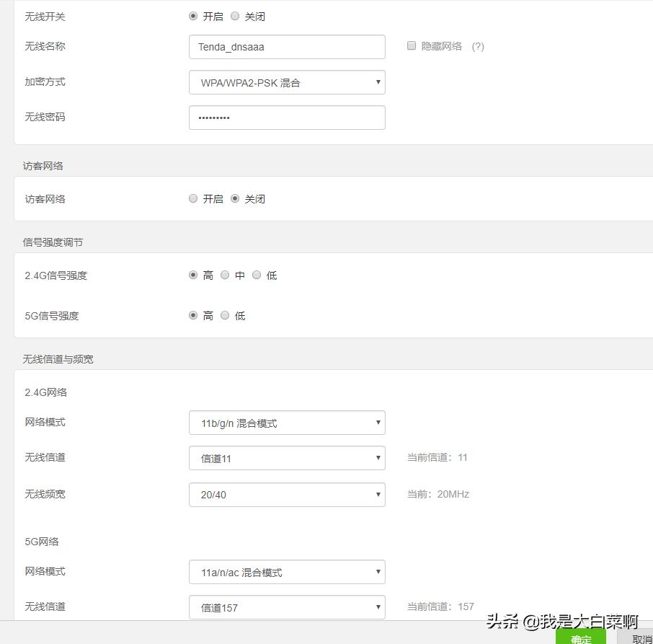This screenshot has height=644, width=653.
Task: Open the WPA/WPA2-PSK 混合 encryption dropdown
Action: (287, 82)
